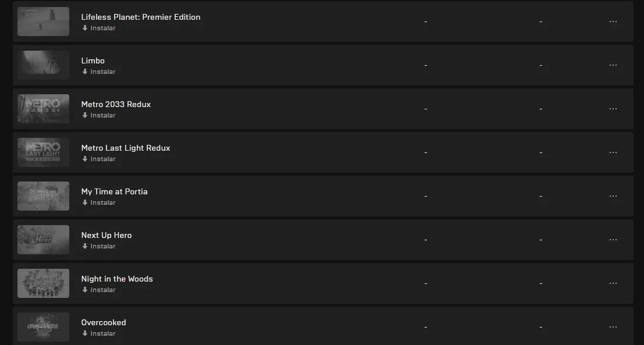Install Limbo using its Instalar link

(x=98, y=72)
